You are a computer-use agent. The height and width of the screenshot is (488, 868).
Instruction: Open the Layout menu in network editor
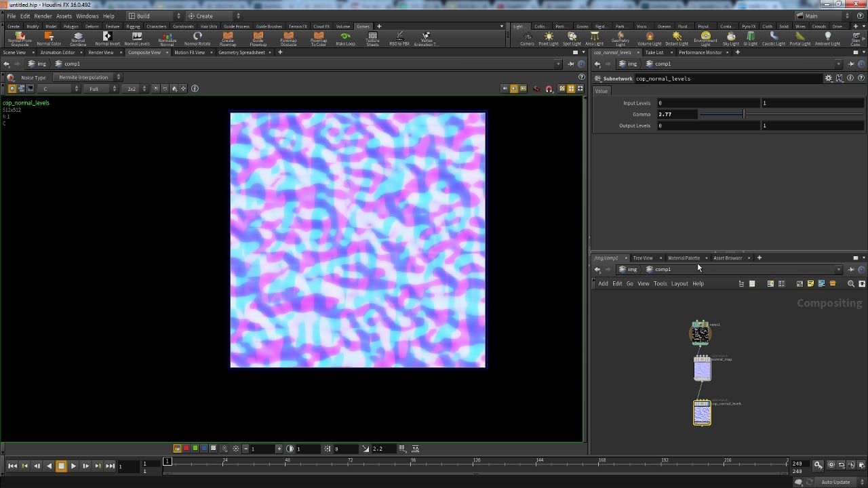pos(679,283)
